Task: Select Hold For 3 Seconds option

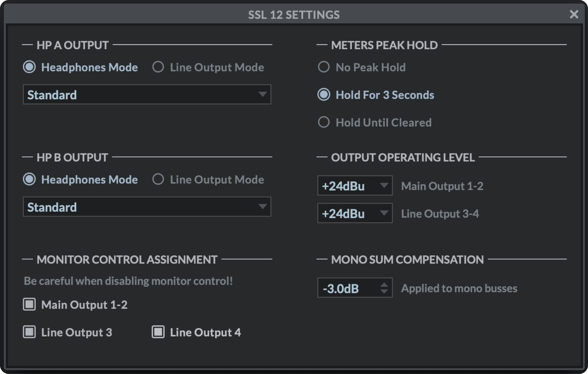Action: tap(324, 95)
